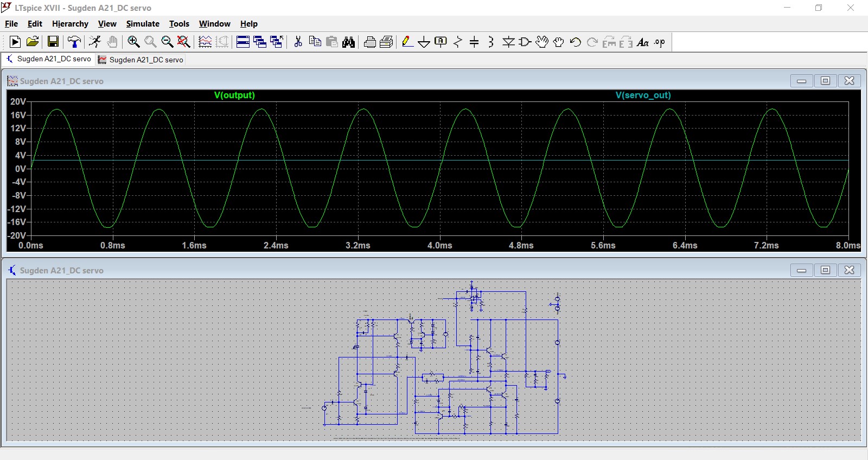This screenshot has height=460, width=868.
Task: Click the New Schematic toolbar icon
Action: point(15,42)
